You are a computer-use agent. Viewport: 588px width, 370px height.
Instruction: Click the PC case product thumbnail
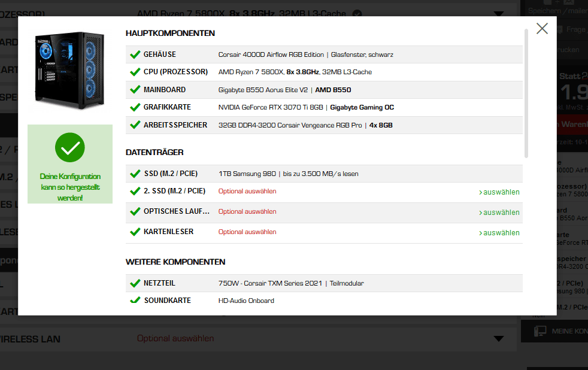tap(69, 70)
